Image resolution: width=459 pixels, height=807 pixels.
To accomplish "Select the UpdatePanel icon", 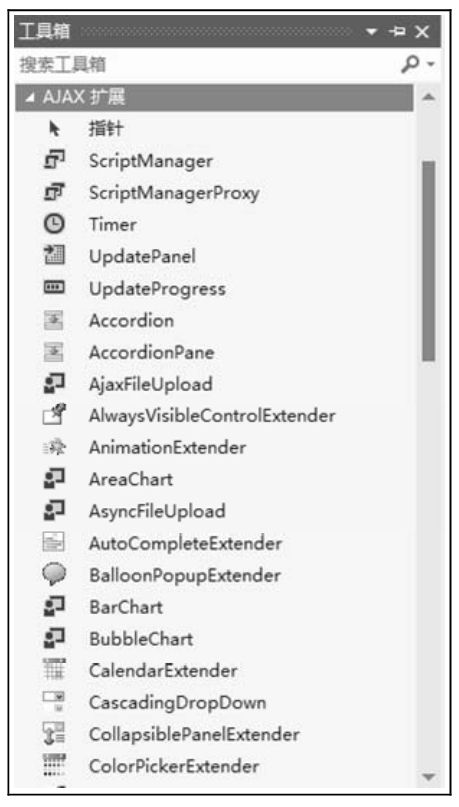I will click(x=54, y=256).
